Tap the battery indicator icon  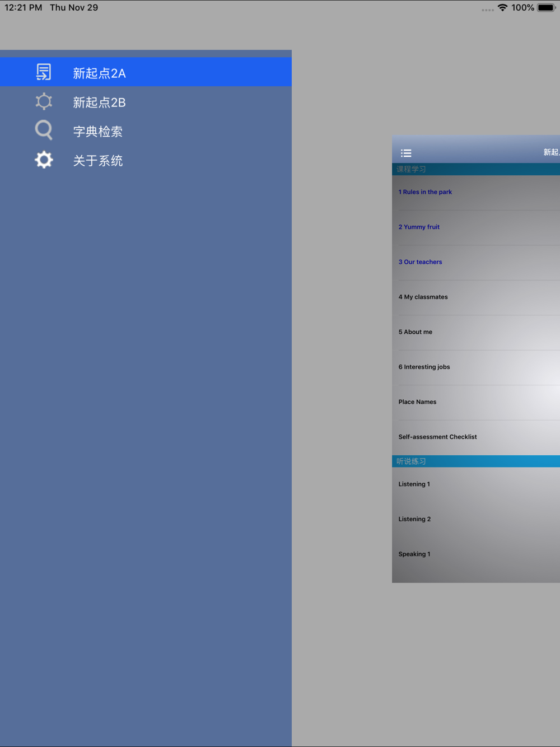546,8
